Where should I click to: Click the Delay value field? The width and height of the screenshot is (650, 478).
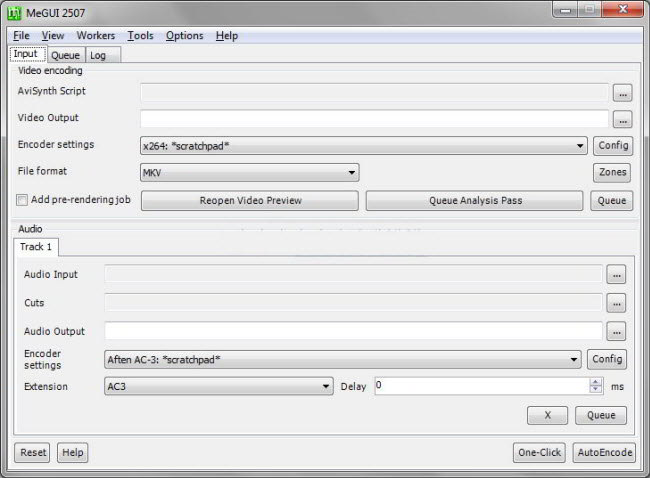click(x=482, y=386)
